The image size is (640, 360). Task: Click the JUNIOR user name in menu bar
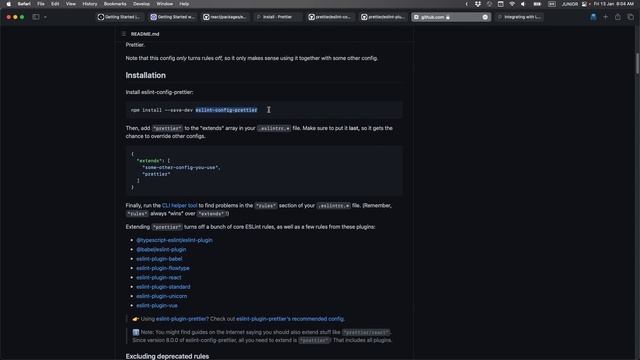pos(570,4)
